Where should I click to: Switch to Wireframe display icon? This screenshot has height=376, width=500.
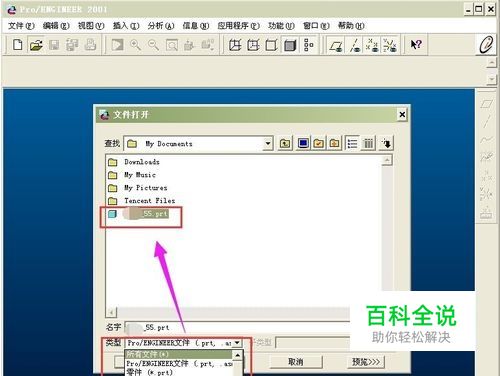(235, 45)
